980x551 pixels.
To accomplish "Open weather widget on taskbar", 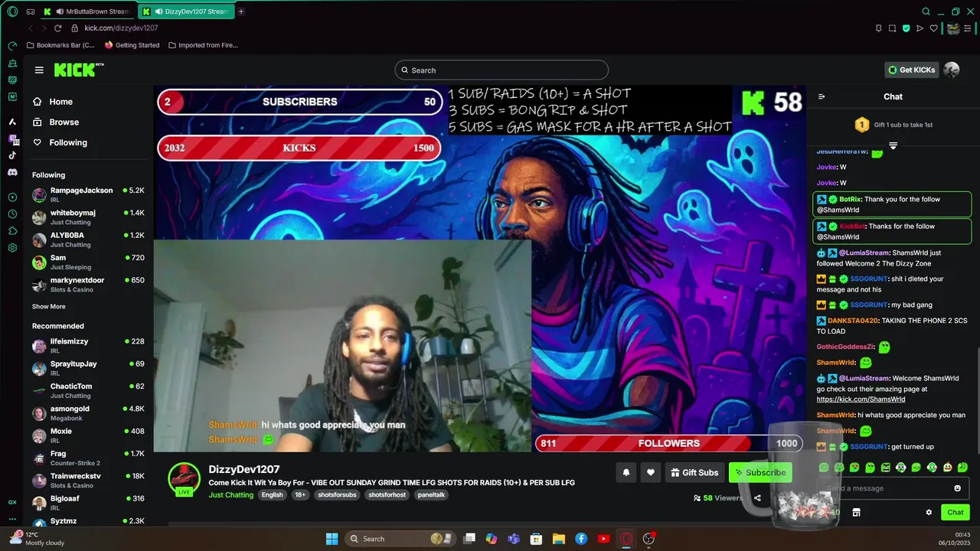I will coord(37,539).
